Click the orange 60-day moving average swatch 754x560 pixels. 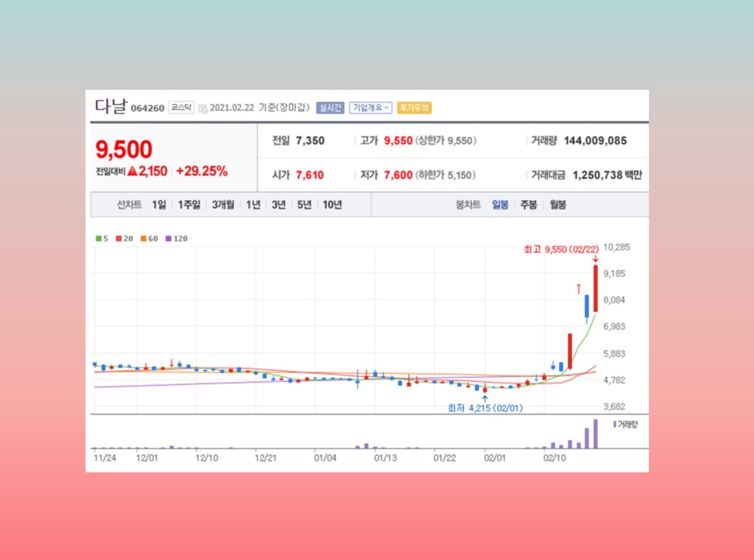tap(144, 238)
